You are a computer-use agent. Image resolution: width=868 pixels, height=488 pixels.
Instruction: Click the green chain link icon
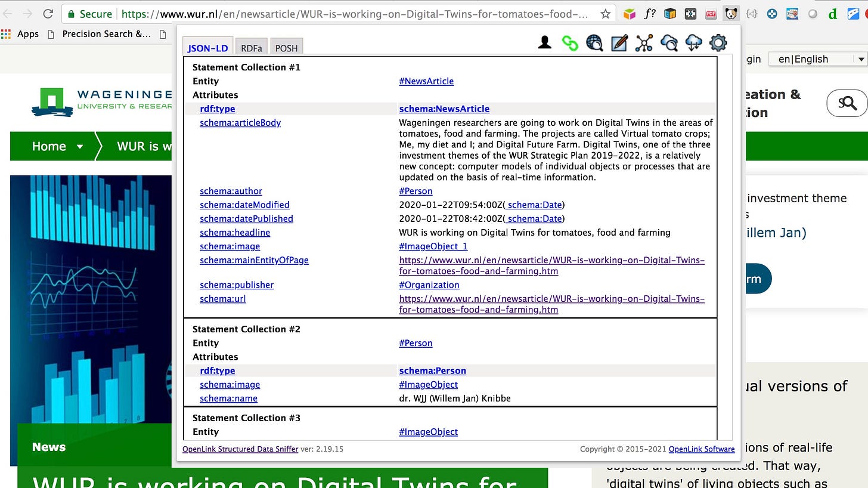pyautogui.click(x=570, y=43)
